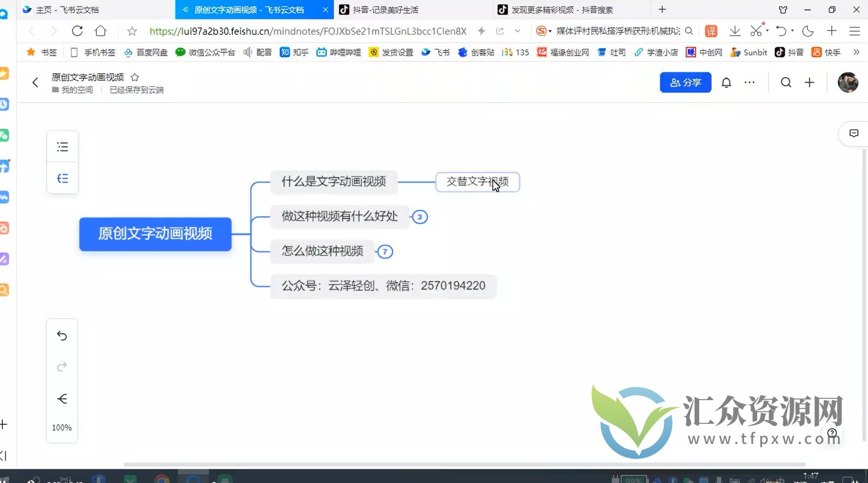Open notifications via the bell icon

click(726, 82)
